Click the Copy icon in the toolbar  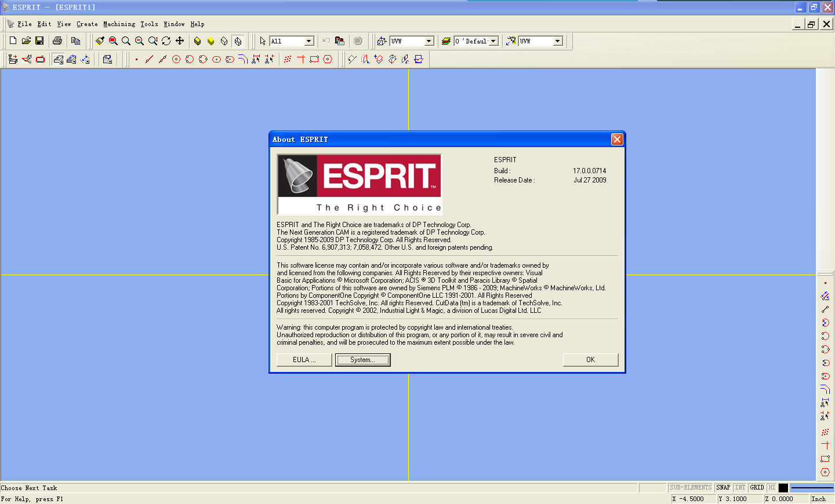click(75, 41)
